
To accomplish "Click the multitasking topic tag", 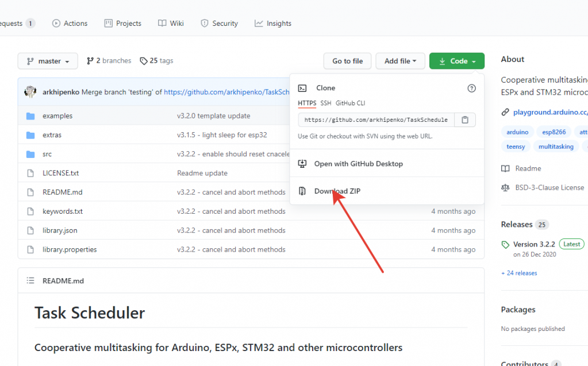I will 556,147.
